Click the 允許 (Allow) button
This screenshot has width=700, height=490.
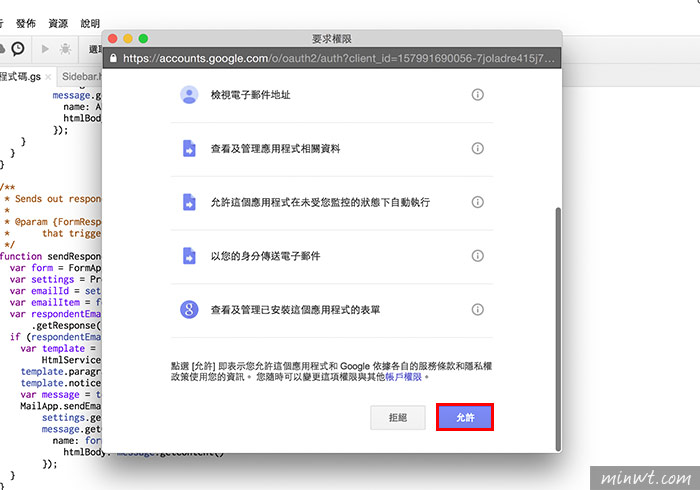[465, 417]
